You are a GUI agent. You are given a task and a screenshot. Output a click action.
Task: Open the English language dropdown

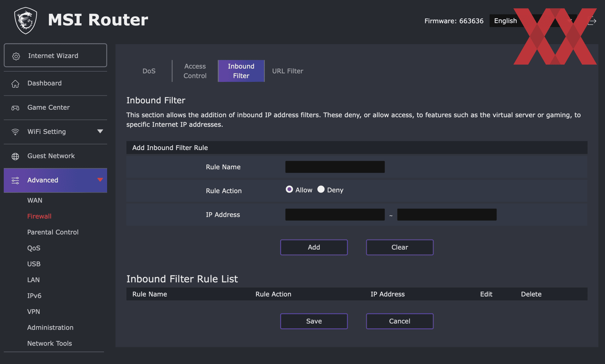[533, 21]
